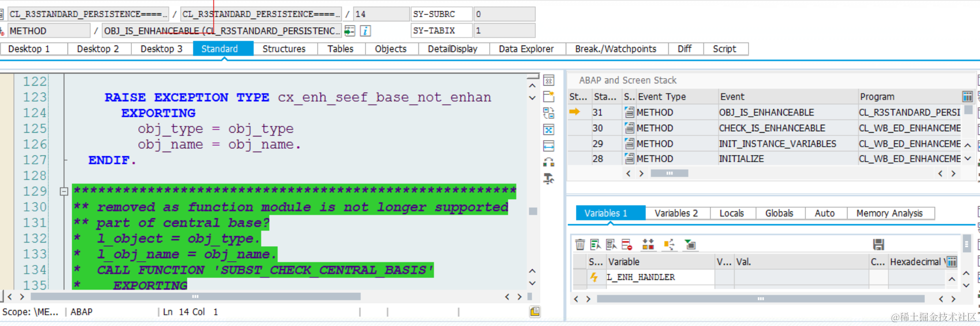
Task: Click the METHOD icon in stack row 30
Action: pos(630,128)
